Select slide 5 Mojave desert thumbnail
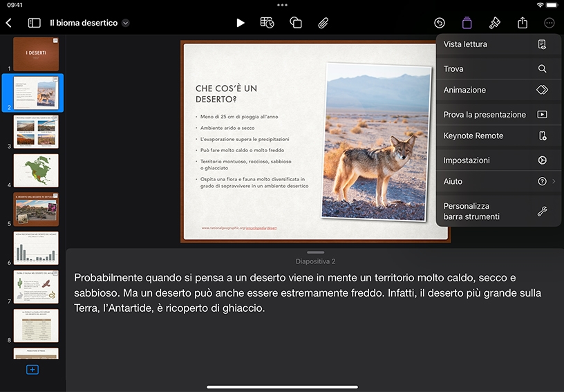The height and width of the screenshot is (392, 564). pos(36,209)
